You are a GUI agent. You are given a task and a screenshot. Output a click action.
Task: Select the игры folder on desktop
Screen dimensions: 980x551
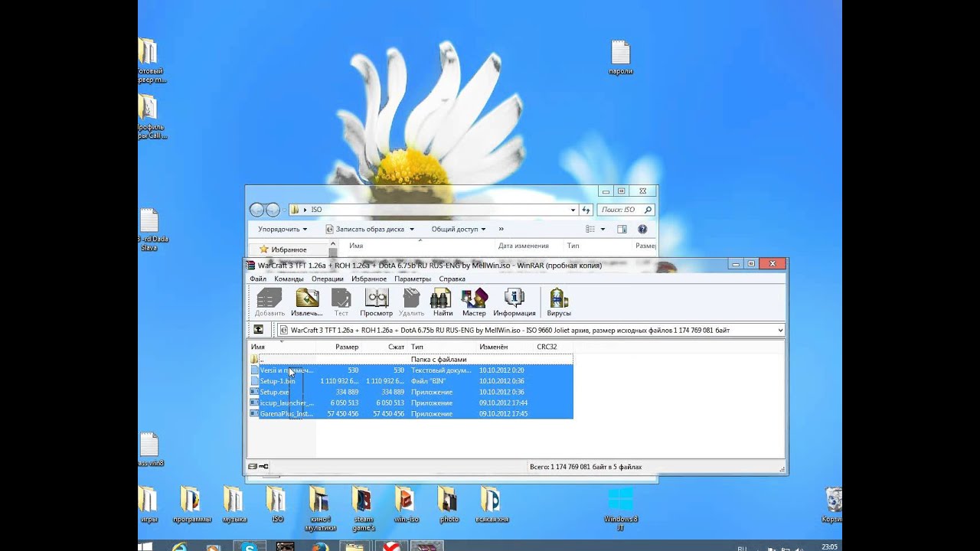149,504
